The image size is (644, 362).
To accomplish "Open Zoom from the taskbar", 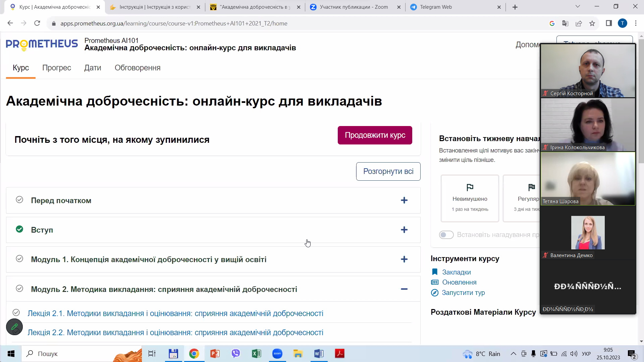I will click(x=277, y=354).
